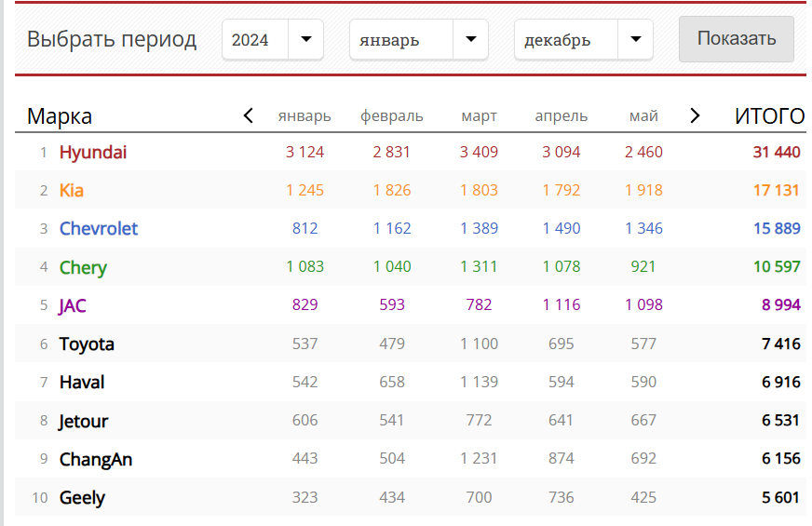This screenshot has width=812, height=526.
Task: Click Toyota March value 1 100
Action: [479, 344]
